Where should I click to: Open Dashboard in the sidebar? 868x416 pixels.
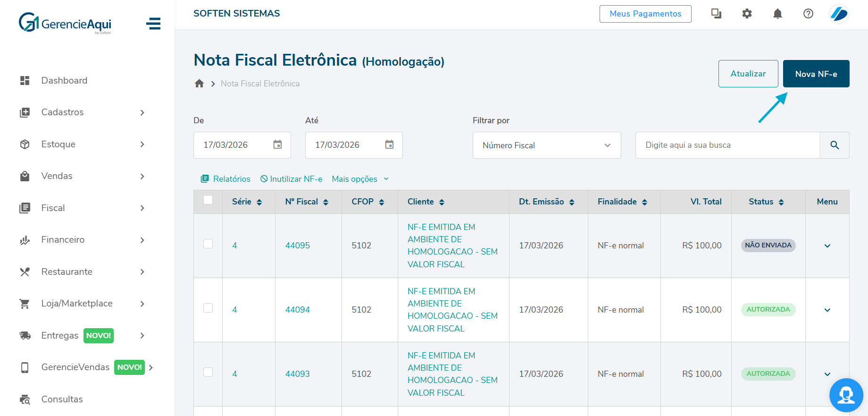pyautogui.click(x=64, y=80)
